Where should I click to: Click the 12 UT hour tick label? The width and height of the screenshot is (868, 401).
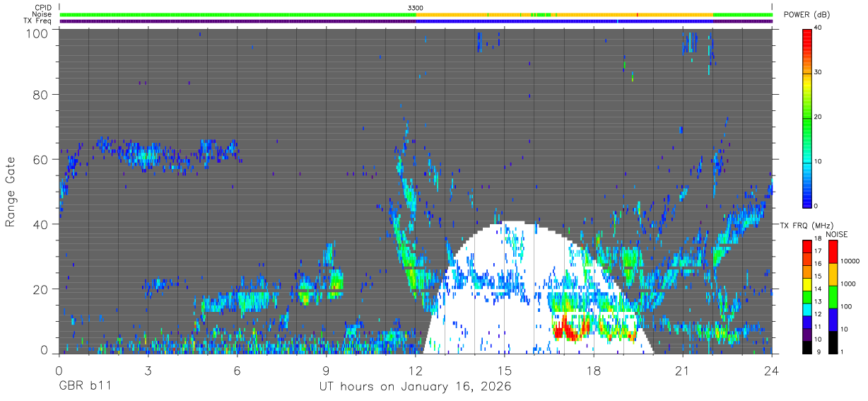(415, 371)
